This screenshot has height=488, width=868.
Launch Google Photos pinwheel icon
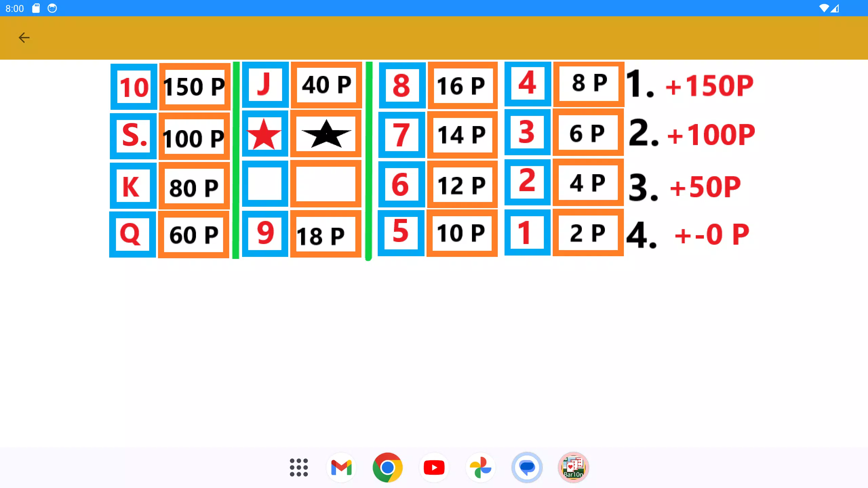click(480, 467)
